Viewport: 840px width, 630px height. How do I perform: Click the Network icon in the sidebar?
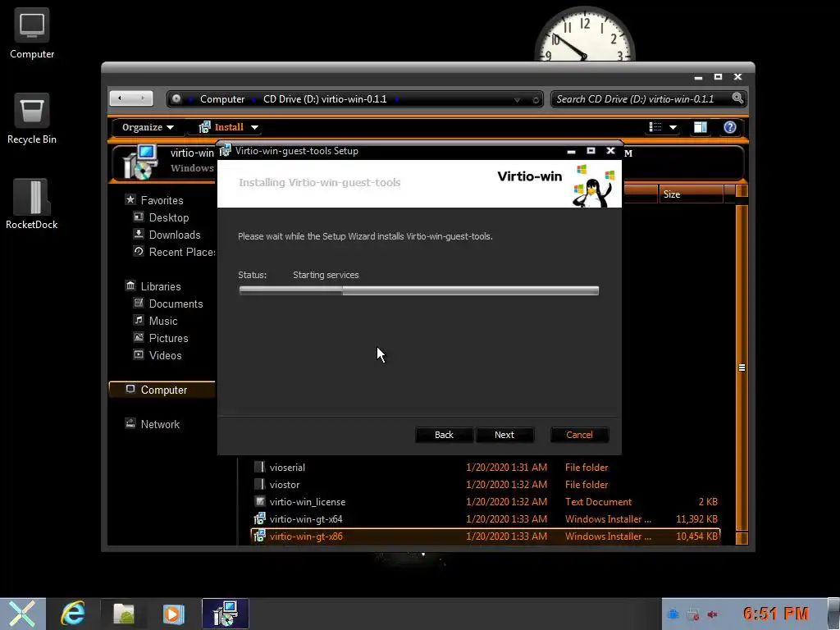point(130,423)
